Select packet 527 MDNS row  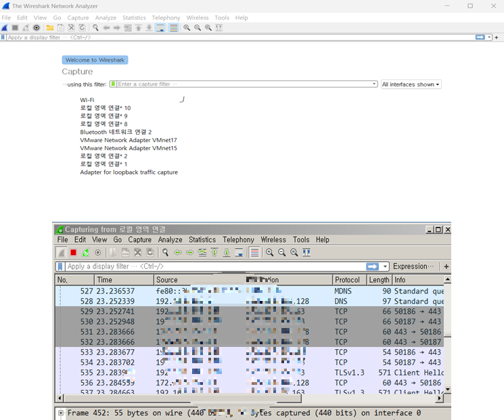pyautogui.click(x=250, y=291)
